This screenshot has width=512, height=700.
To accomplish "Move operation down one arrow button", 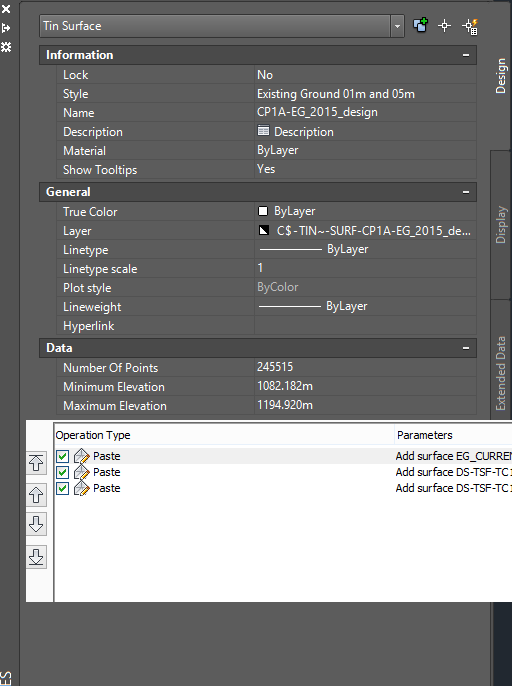I will [36, 524].
